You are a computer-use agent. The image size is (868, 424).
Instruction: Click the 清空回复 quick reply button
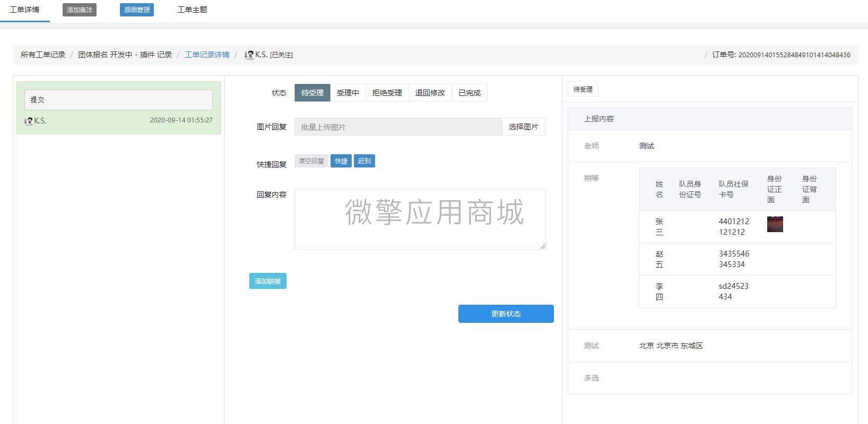(x=311, y=161)
